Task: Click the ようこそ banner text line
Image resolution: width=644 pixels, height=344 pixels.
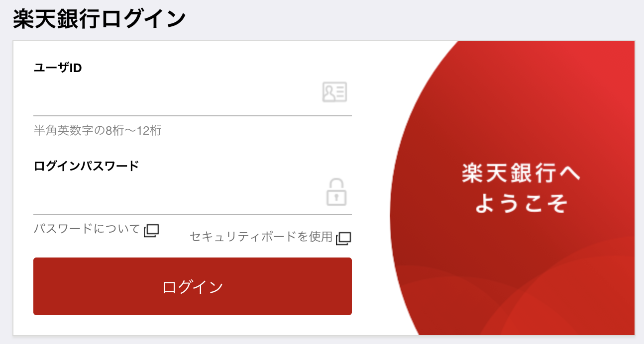Action: click(521, 203)
